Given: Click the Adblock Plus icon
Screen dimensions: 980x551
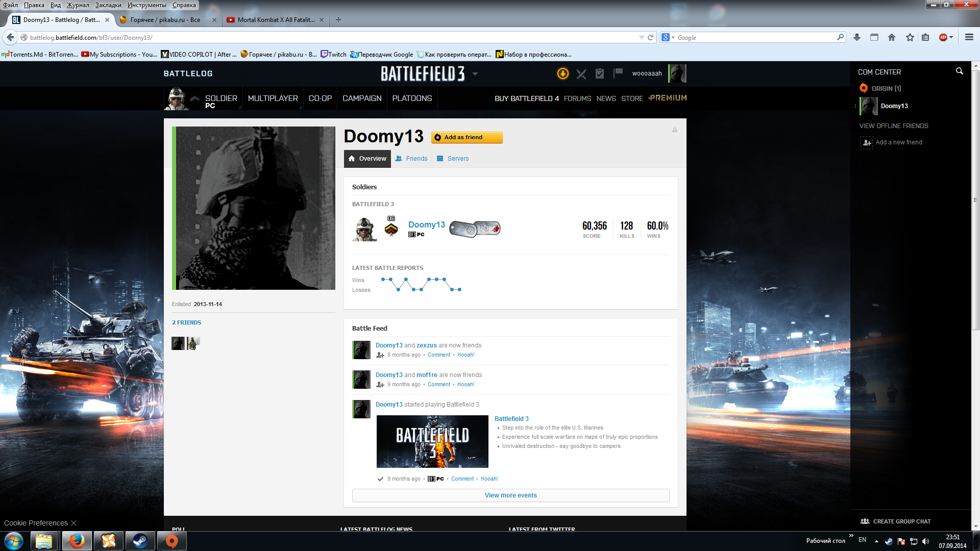Looking at the screenshot, I should 943,37.
